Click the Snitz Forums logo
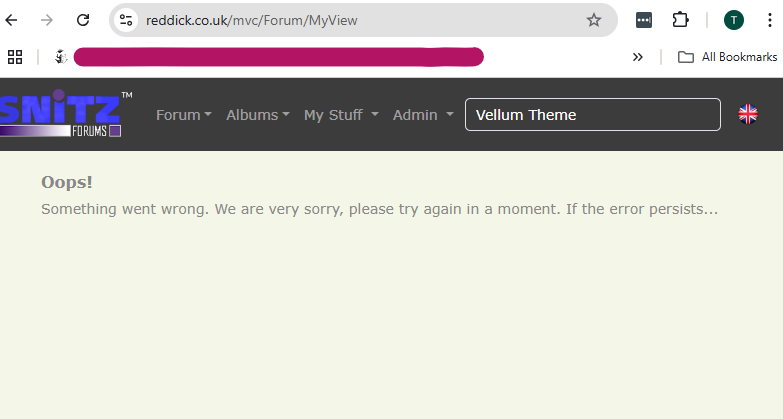This screenshot has height=419, width=783. pos(62,114)
